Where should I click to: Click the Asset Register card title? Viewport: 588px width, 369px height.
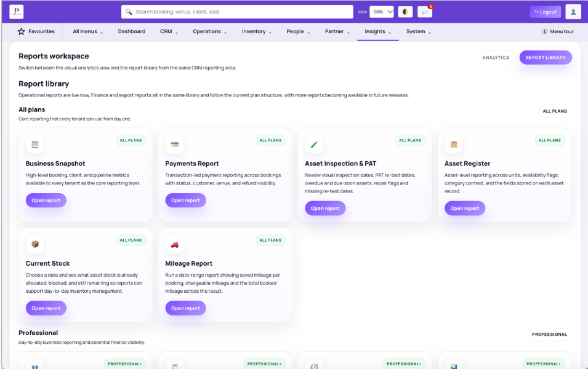(x=467, y=164)
